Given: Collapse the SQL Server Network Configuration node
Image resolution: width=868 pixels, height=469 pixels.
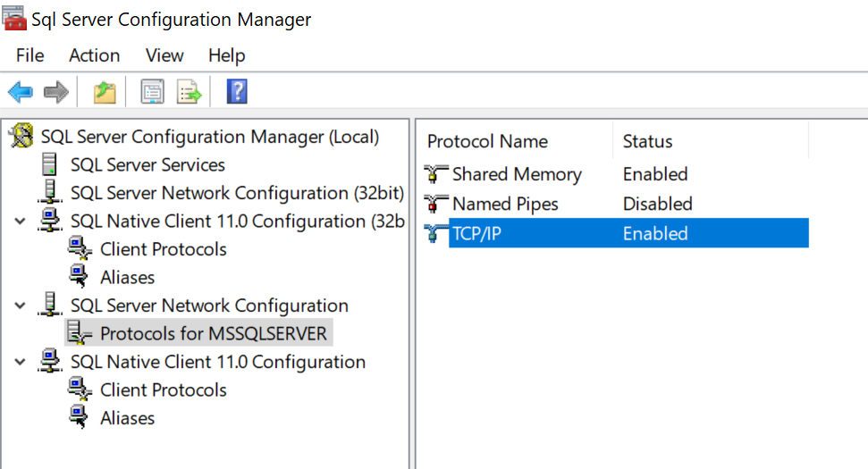Looking at the screenshot, I should [x=21, y=306].
